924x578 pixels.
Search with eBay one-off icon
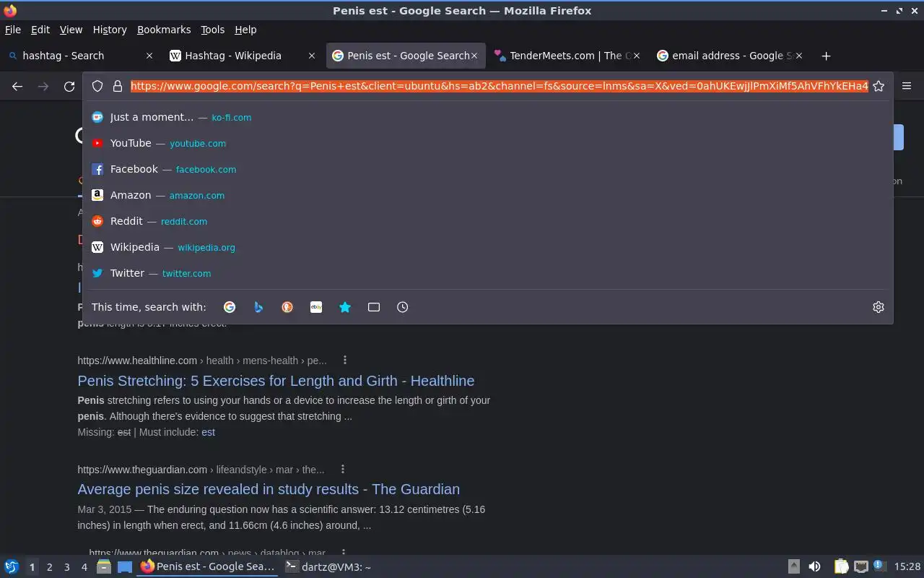tap(316, 307)
